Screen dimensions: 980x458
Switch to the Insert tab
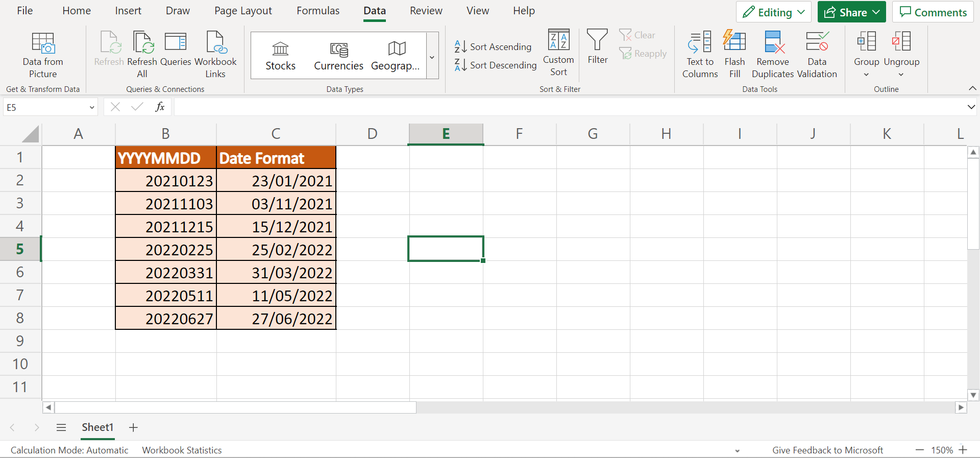[x=128, y=11]
